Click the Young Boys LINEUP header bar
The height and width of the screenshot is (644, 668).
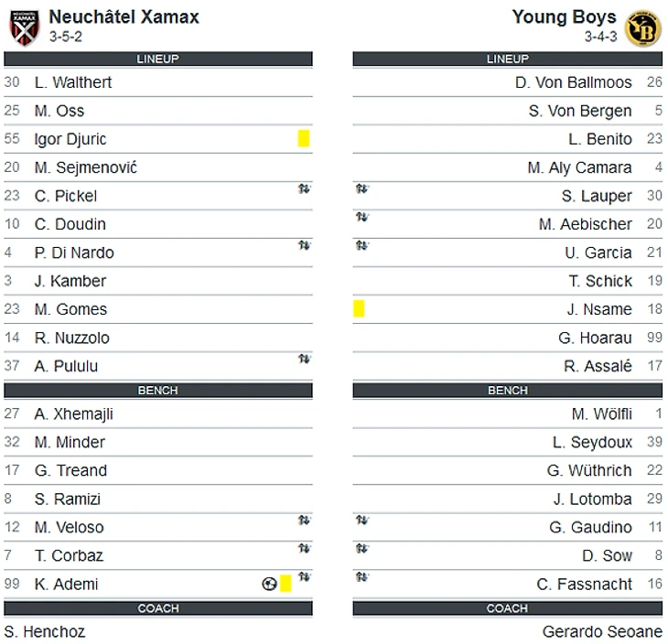tap(507, 59)
